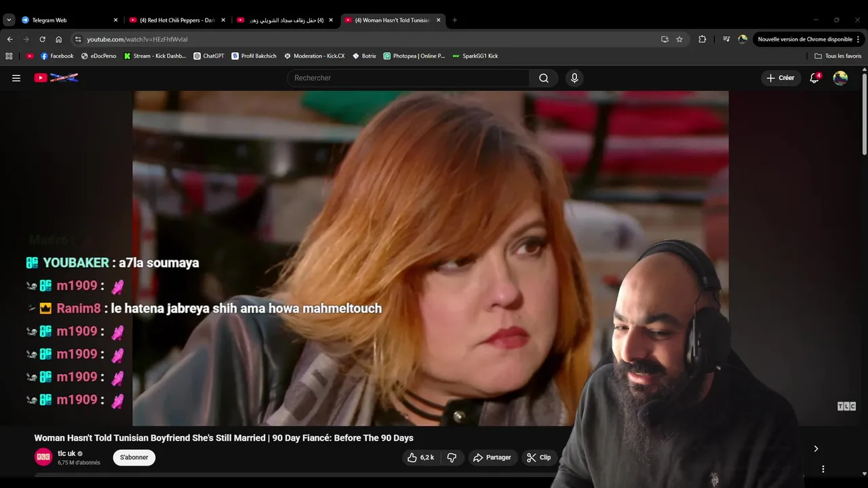Open the Chrome extensions puzzle icon
The height and width of the screenshot is (488, 868).
[702, 39]
